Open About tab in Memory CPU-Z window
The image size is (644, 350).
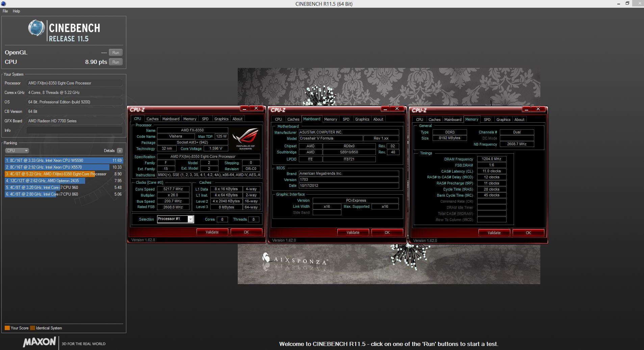519,120
